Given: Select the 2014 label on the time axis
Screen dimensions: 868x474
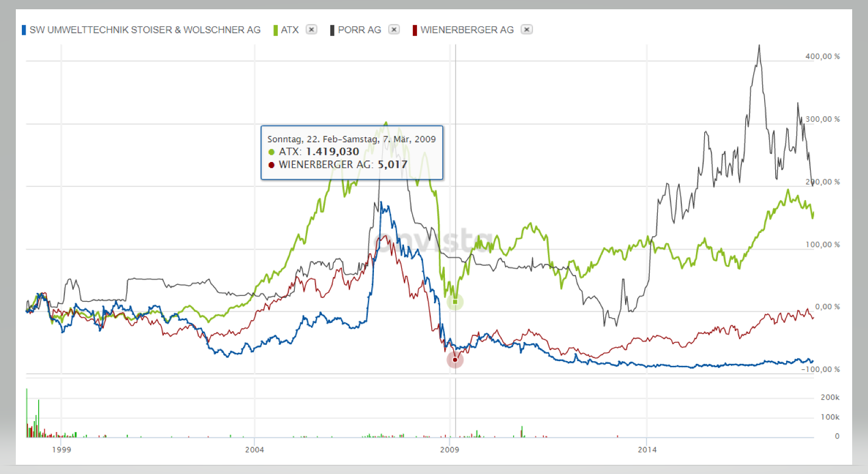Looking at the screenshot, I should (x=647, y=449).
